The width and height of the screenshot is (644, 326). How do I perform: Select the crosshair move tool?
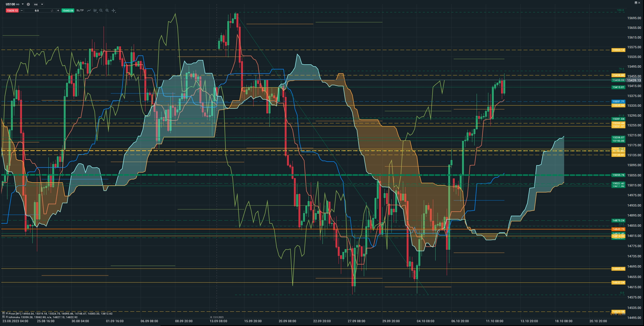point(114,10)
